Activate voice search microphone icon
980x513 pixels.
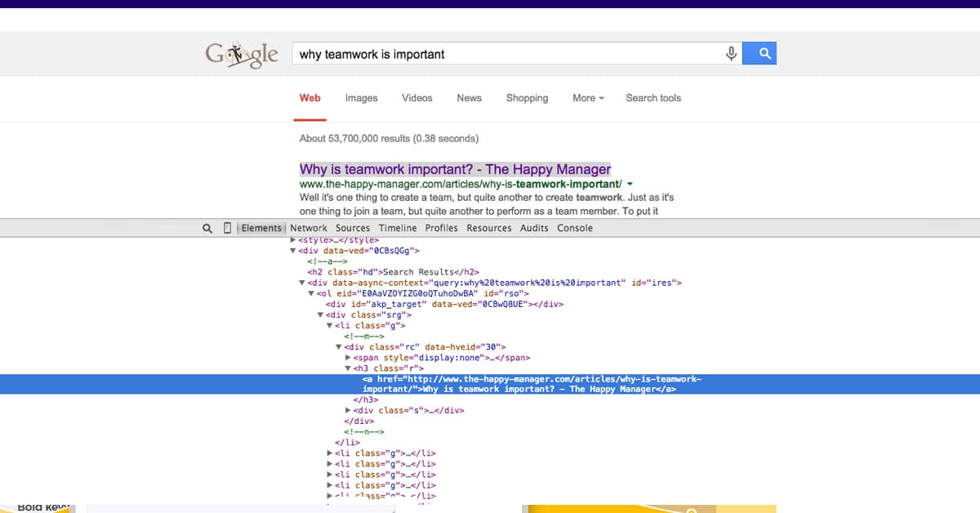(x=732, y=54)
